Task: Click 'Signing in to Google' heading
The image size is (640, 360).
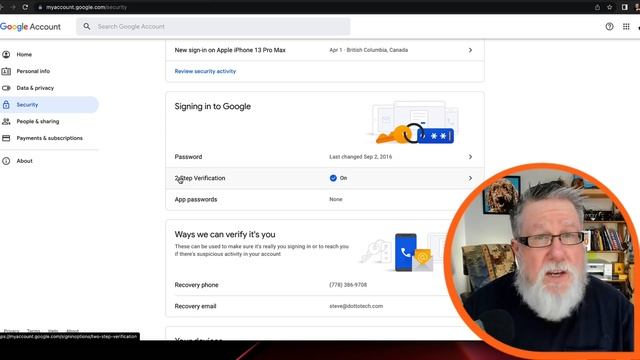Action: click(x=213, y=107)
